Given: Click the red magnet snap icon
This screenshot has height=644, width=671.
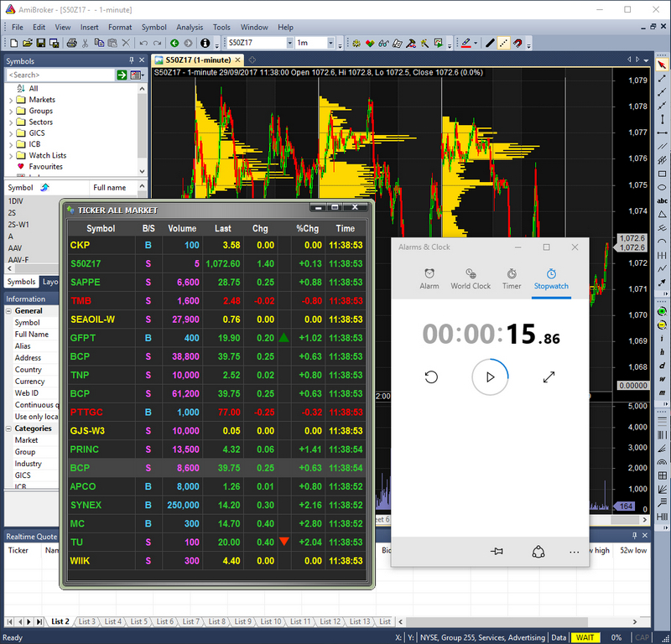Looking at the screenshot, I should click(x=518, y=43).
